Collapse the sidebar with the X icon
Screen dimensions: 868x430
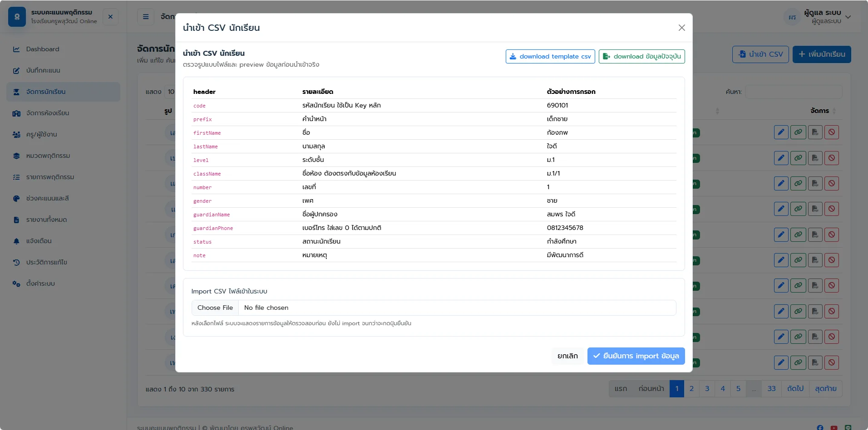110,17
